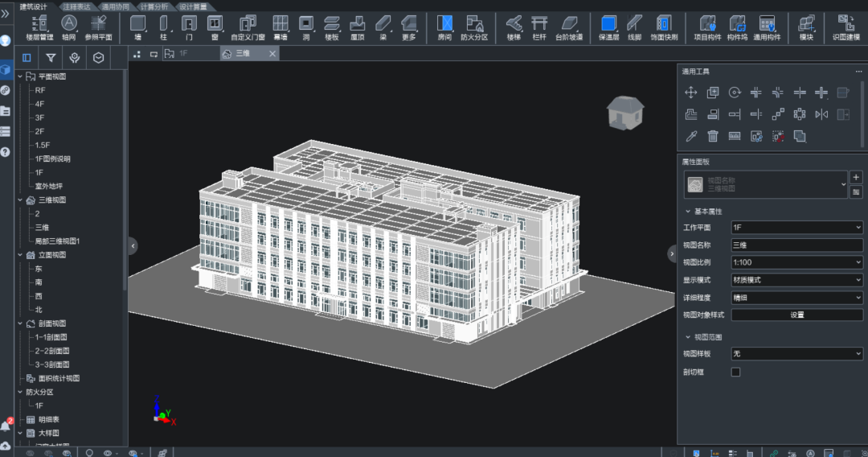Viewport: 868px width, 457px height.
Task: Click the plus button in 属性面板
Action: pos(856,177)
